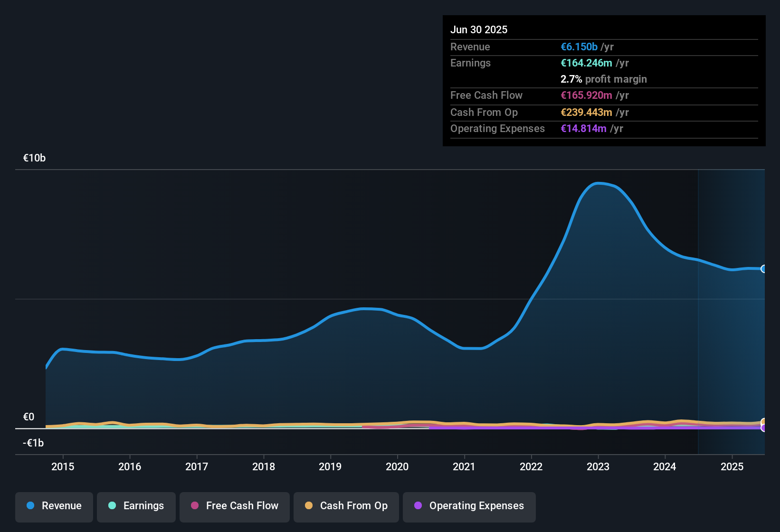The width and height of the screenshot is (780, 532).
Task: Click the €6.150b Revenue value link
Action: click(x=579, y=47)
